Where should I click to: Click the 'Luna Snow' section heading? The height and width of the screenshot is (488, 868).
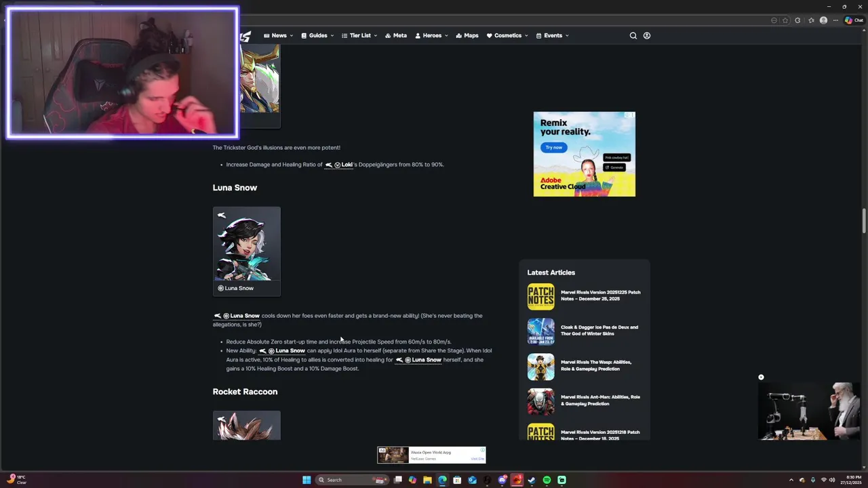[x=235, y=188]
